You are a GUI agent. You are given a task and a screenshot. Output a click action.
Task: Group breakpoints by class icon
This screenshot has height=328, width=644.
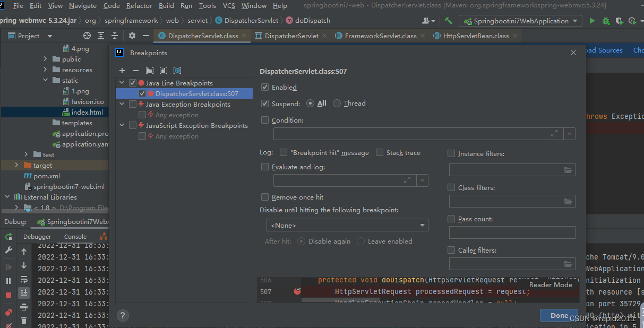pos(177,71)
